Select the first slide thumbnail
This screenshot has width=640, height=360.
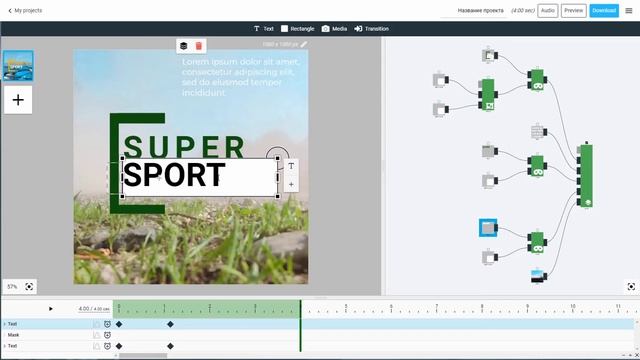coord(18,66)
